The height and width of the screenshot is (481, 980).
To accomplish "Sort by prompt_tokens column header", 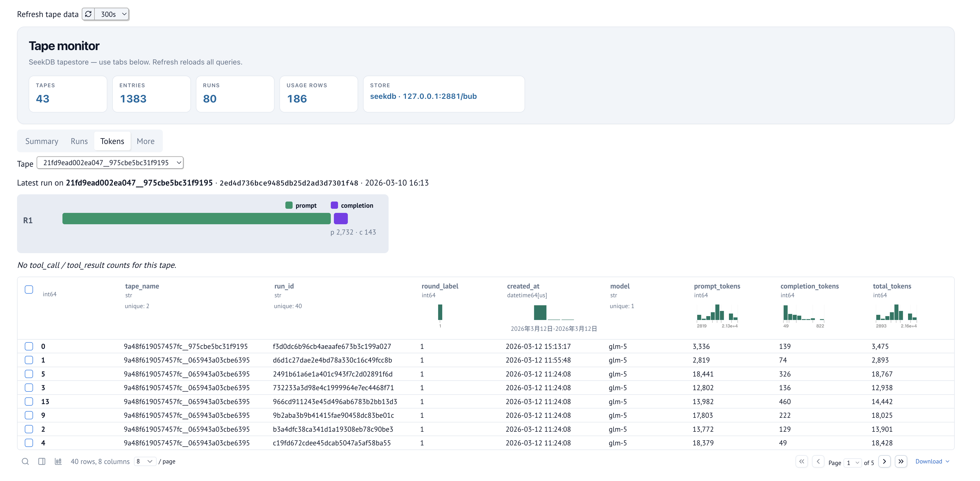I will click(x=717, y=286).
